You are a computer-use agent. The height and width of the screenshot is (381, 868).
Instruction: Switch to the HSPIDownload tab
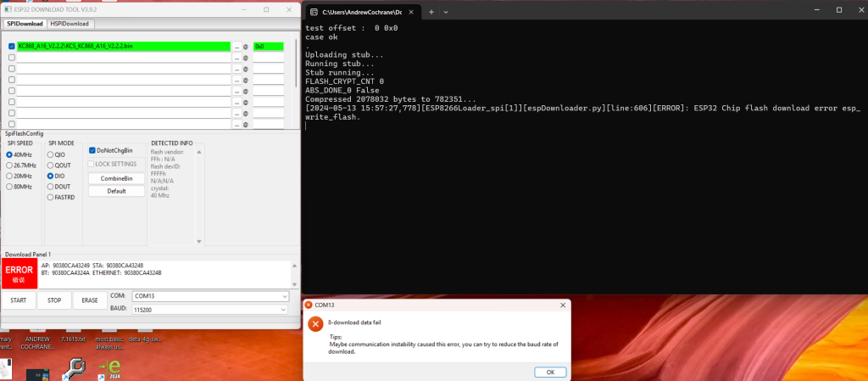[70, 24]
